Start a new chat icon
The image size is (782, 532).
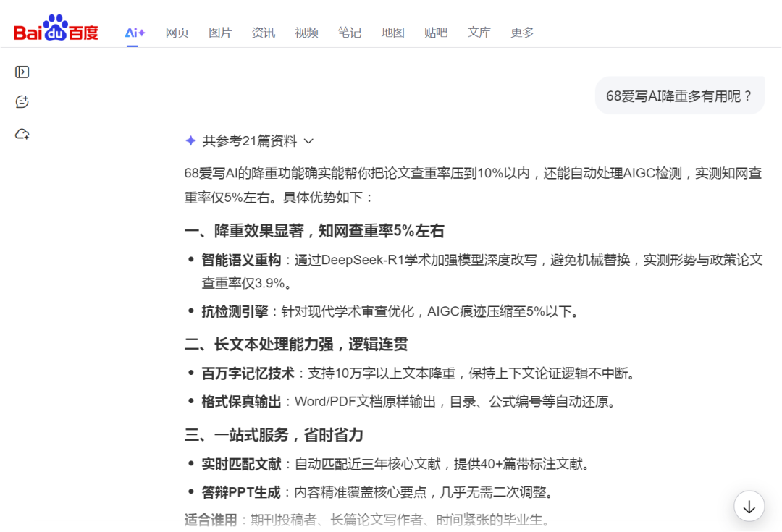click(22, 102)
